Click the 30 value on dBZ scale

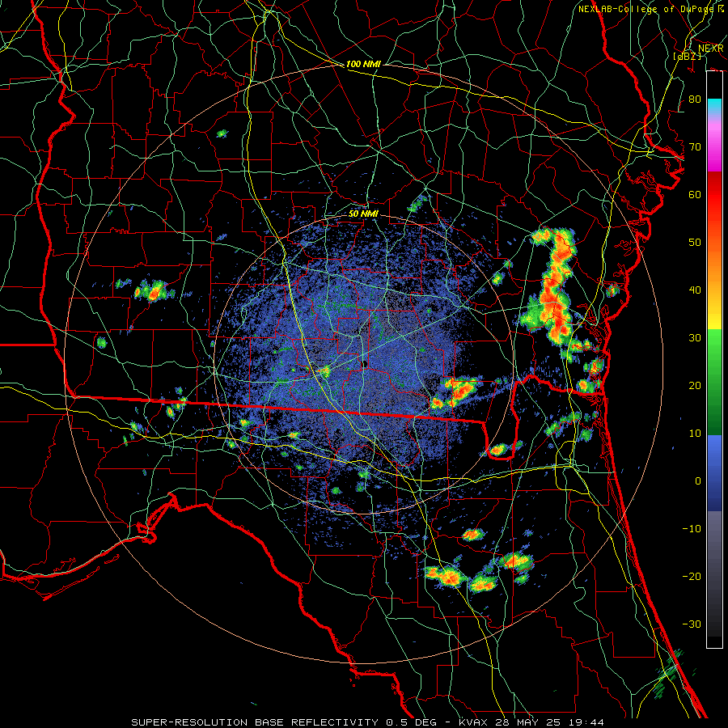695,337
